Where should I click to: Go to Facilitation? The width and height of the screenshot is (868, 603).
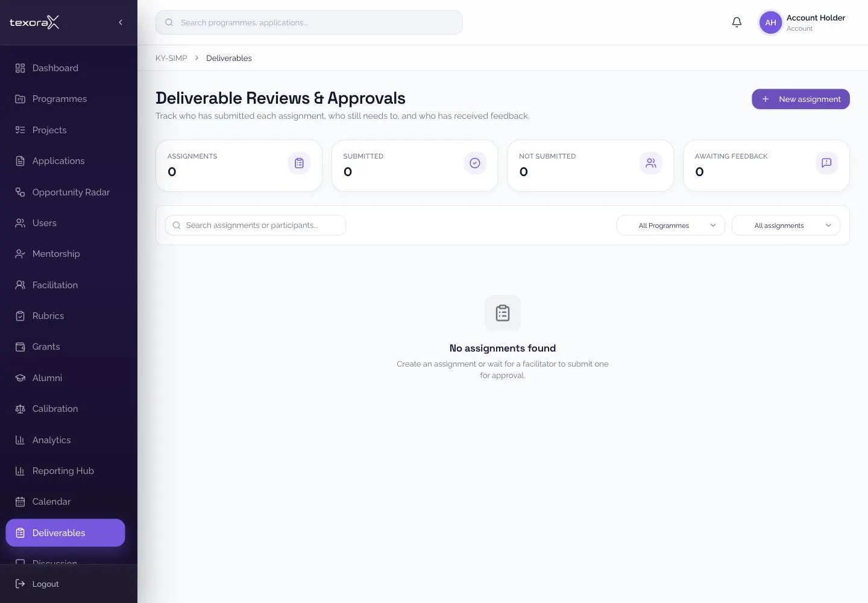pos(65,285)
